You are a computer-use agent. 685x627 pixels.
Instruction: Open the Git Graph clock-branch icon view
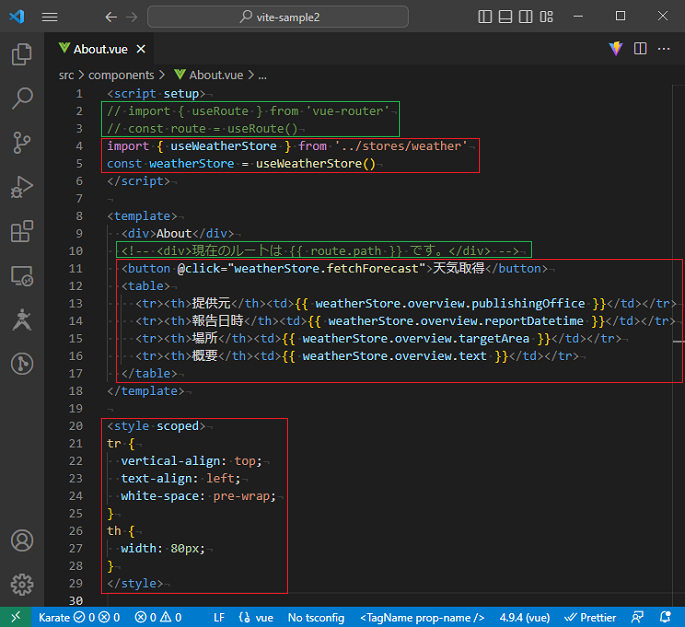22,364
